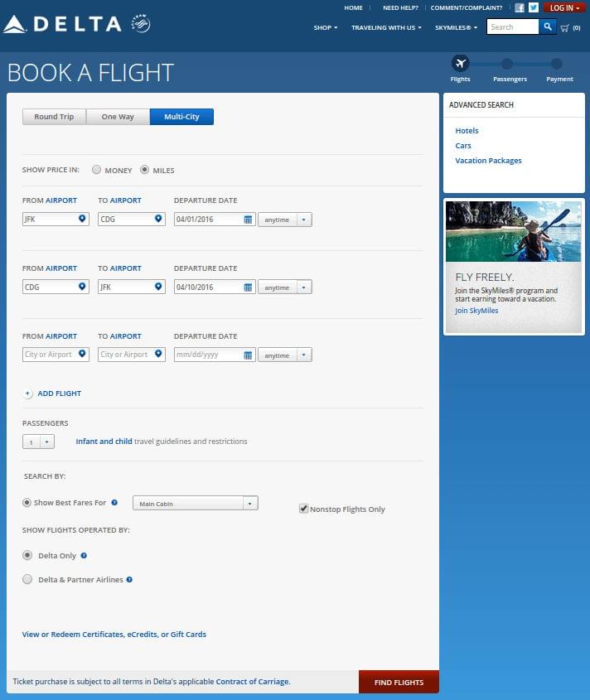Screen dimensions: 590x700
Task: Open Delta's Facebook page icon
Action: click(x=520, y=7)
